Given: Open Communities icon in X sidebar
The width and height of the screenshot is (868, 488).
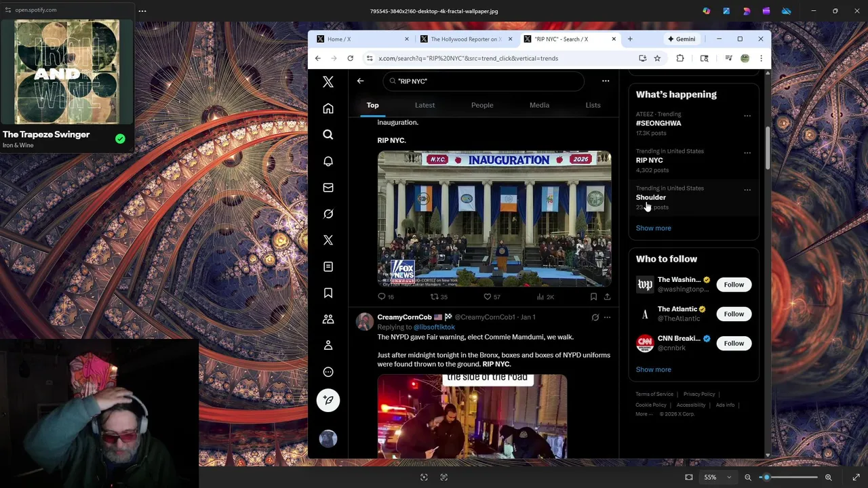Looking at the screenshot, I should pos(328,319).
